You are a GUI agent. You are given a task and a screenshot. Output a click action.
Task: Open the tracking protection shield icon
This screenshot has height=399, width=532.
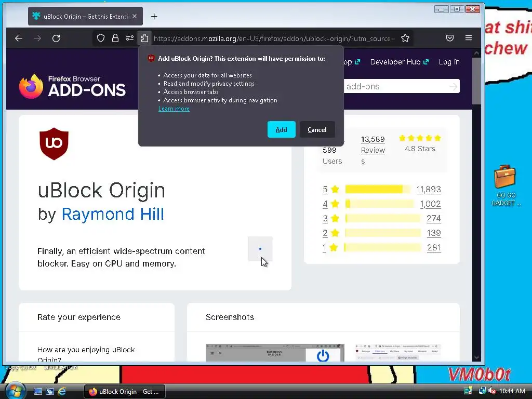click(101, 38)
